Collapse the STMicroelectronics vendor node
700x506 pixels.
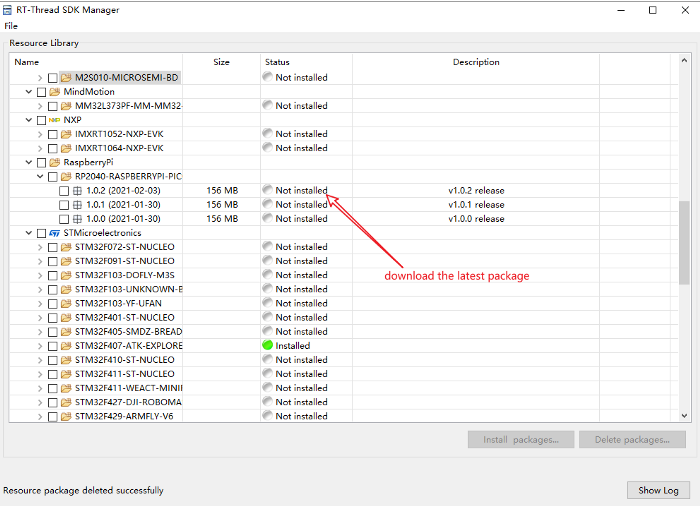(x=29, y=233)
